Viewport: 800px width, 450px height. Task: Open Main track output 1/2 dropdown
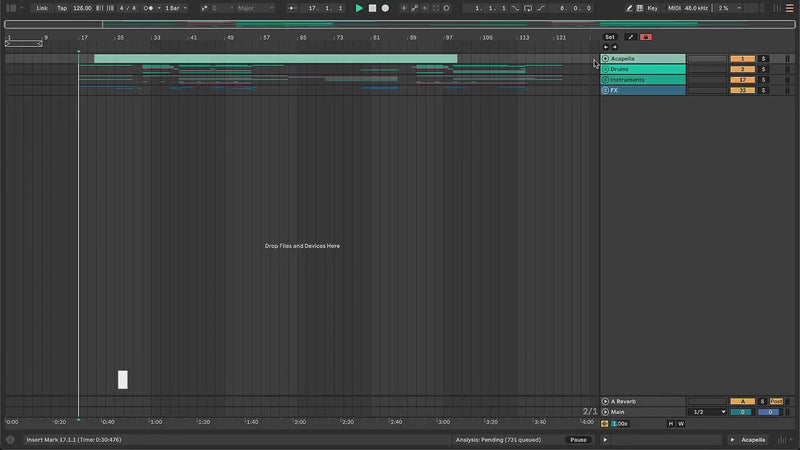point(709,412)
